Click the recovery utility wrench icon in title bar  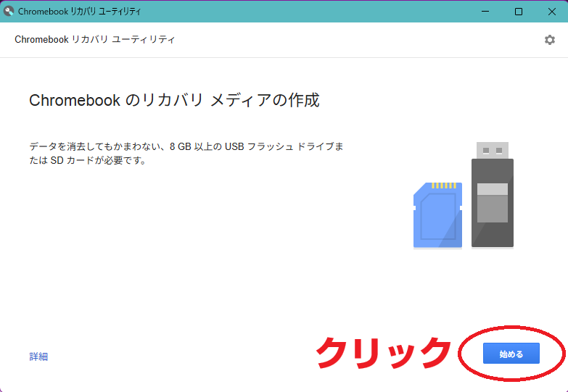pyautogui.click(x=8, y=11)
